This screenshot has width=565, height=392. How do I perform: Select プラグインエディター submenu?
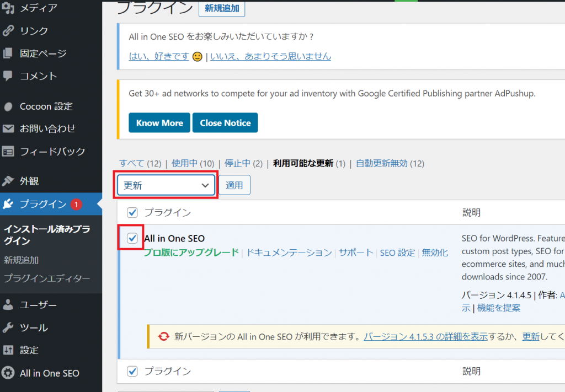point(47,278)
